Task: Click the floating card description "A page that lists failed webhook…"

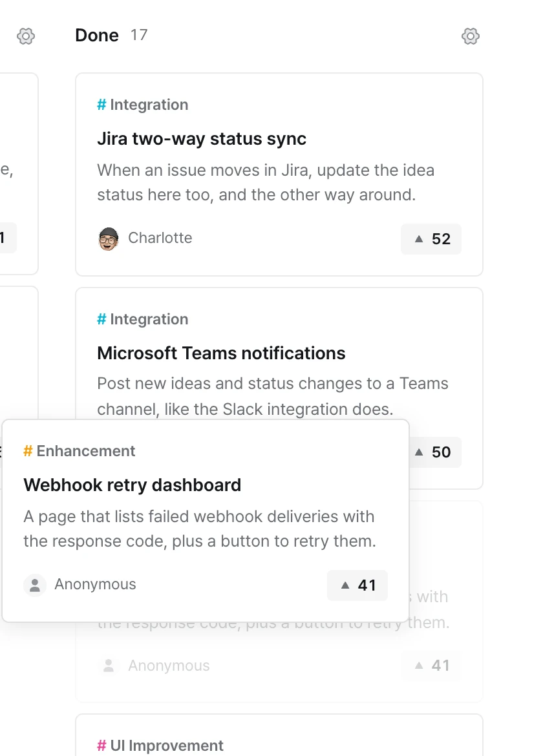Action: (200, 529)
